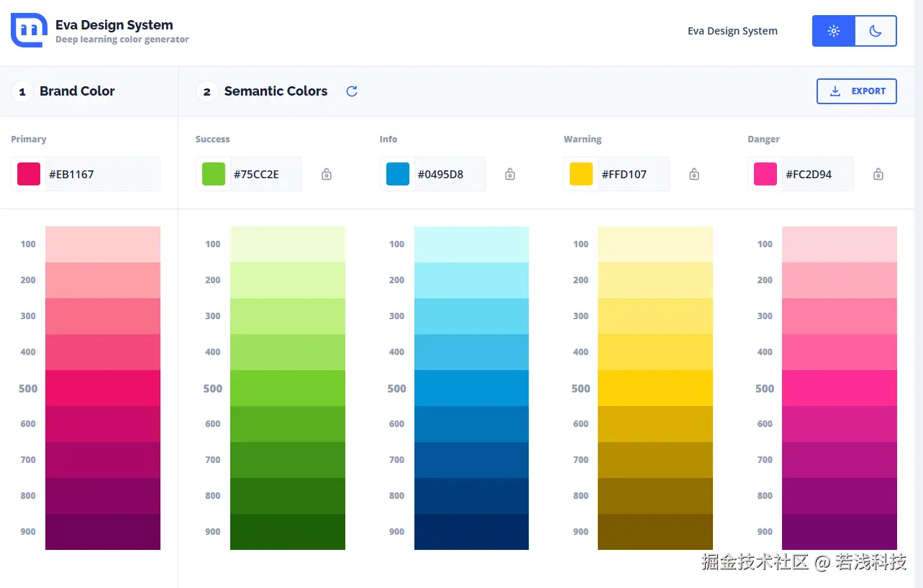The height and width of the screenshot is (588, 923).
Task: Select the Primary 900 shade
Action: (x=103, y=532)
